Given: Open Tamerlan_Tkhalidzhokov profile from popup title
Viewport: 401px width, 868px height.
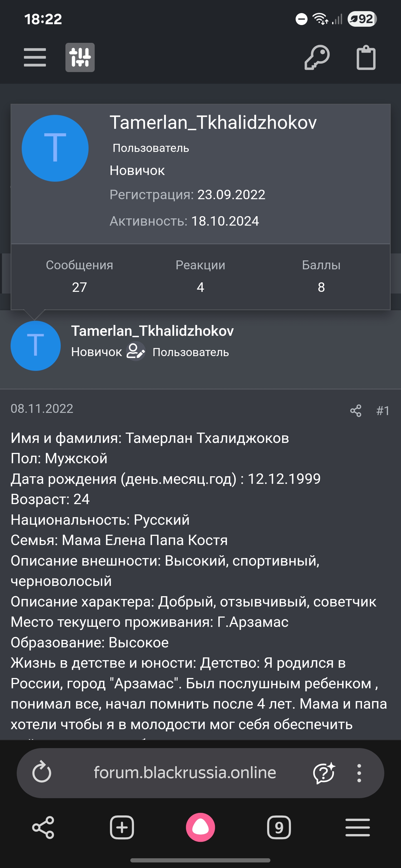Looking at the screenshot, I should [x=213, y=122].
